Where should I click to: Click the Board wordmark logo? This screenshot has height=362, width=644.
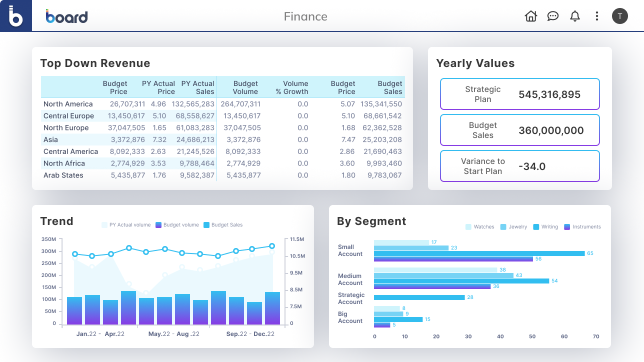66,16
